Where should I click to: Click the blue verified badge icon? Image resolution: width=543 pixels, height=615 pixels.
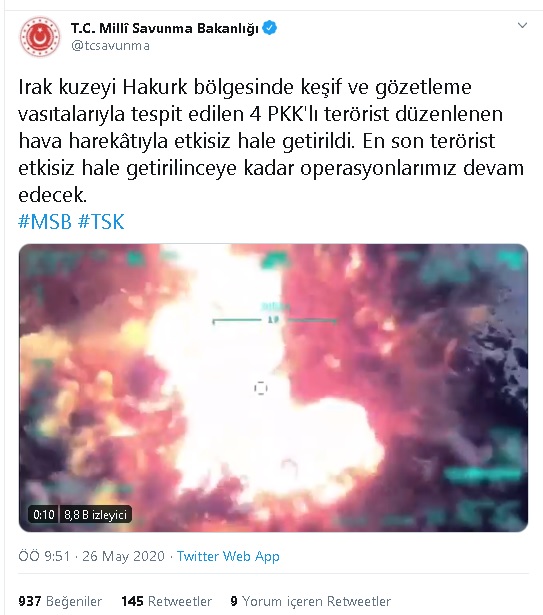[270, 28]
